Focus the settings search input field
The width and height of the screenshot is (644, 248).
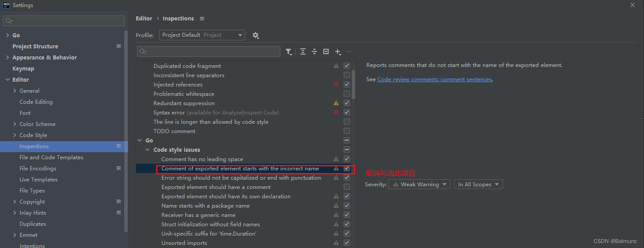pos(64,21)
